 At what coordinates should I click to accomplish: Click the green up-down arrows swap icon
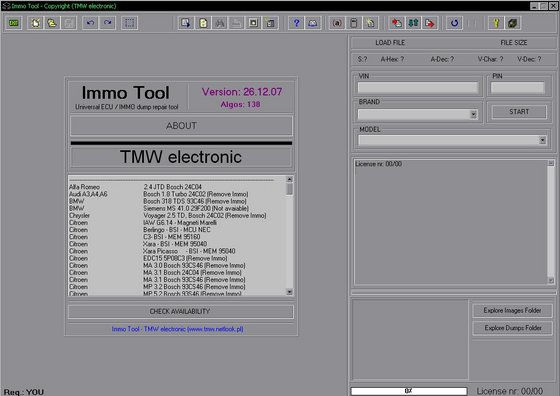click(x=413, y=23)
